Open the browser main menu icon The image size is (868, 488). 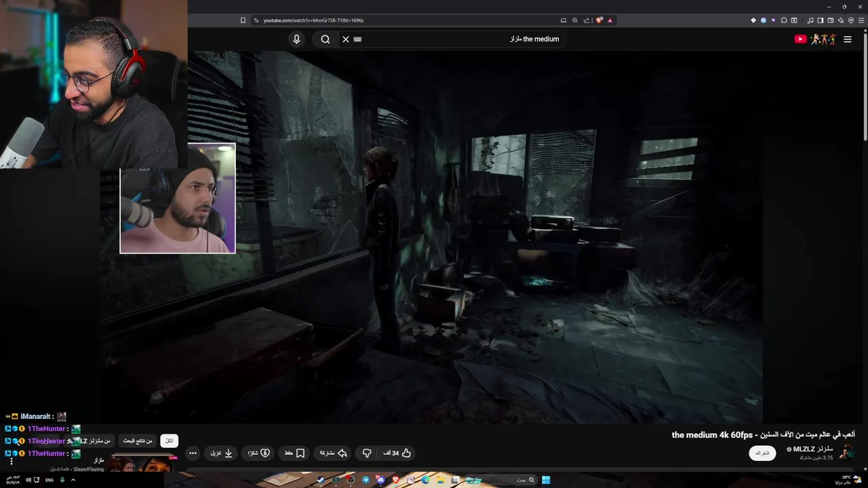click(862, 20)
